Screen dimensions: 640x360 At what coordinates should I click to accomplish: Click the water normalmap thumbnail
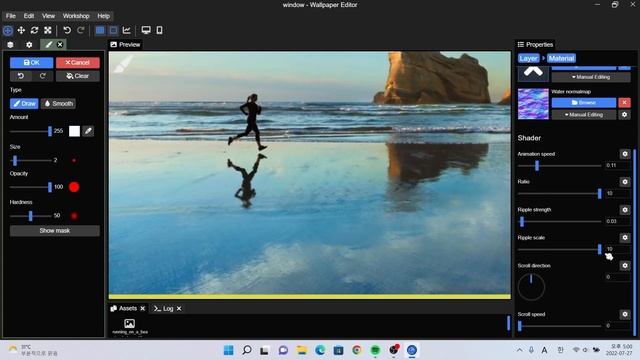(533, 104)
